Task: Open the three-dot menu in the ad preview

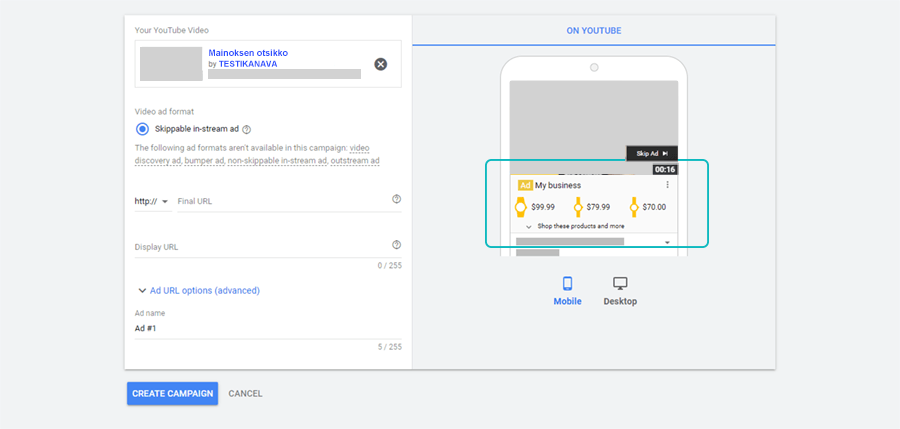Action: click(x=667, y=185)
